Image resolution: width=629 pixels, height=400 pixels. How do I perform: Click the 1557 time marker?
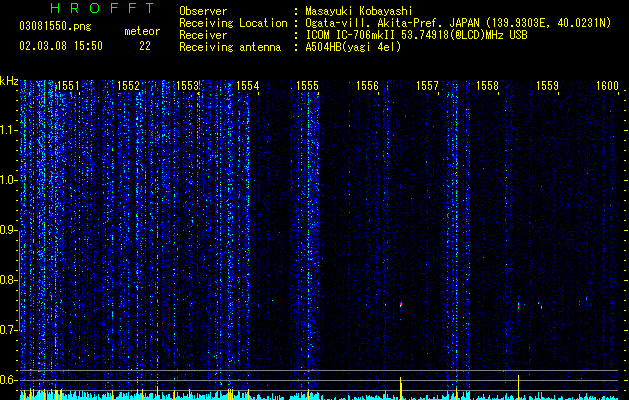click(427, 86)
